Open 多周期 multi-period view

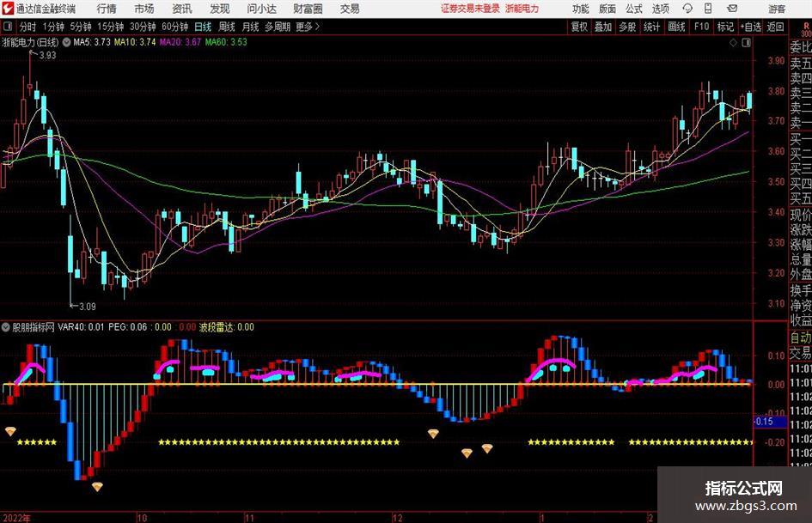pyautogui.click(x=278, y=27)
